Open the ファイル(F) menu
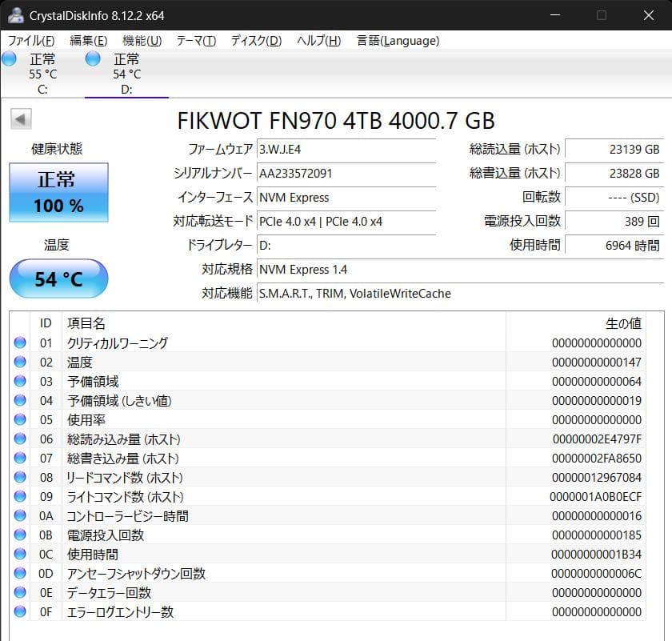 click(31, 41)
